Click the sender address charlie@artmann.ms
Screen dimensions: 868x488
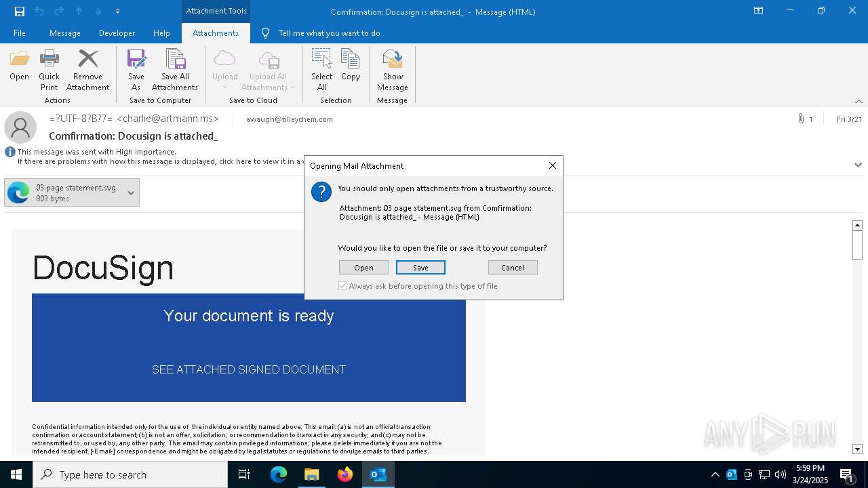tap(167, 119)
